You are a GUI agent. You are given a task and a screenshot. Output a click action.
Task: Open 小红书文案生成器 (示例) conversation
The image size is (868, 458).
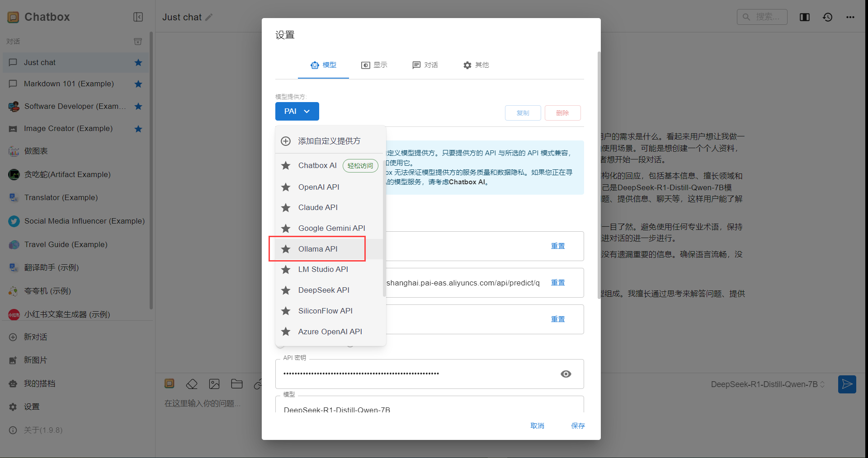click(x=75, y=314)
